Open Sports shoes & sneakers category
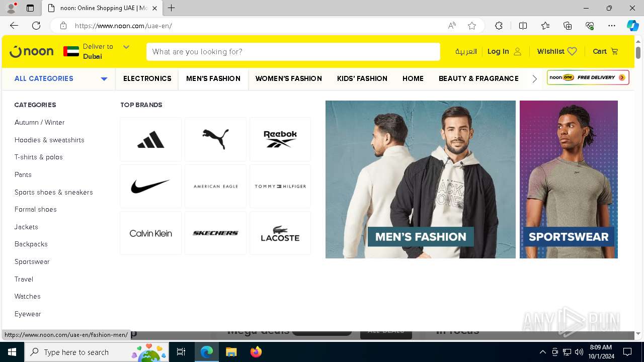 click(x=54, y=192)
